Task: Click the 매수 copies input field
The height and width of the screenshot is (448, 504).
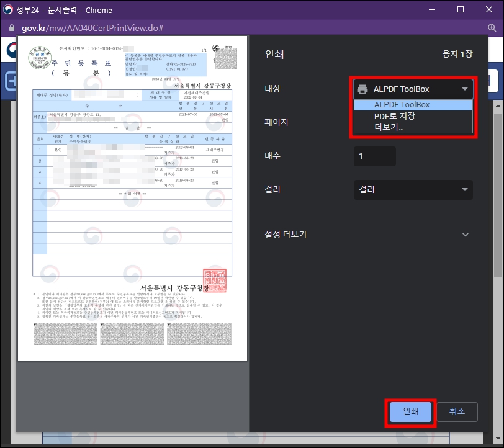Action: pyautogui.click(x=375, y=156)
